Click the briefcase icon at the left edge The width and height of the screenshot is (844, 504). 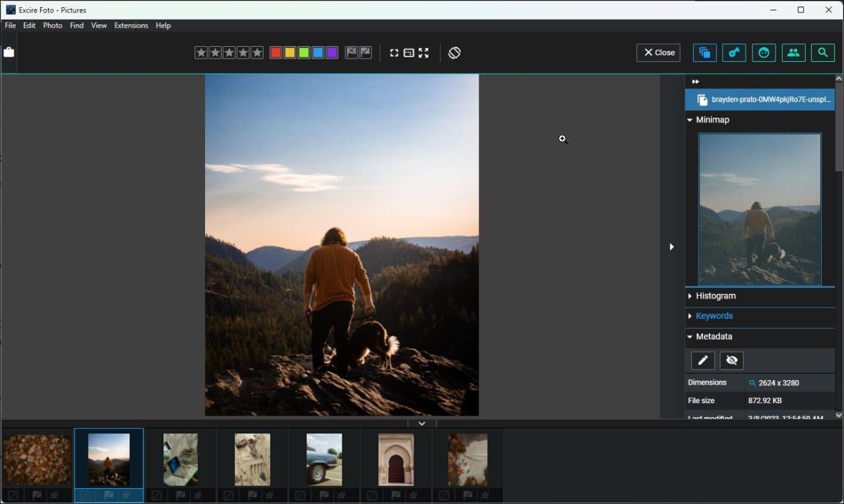click(x=9, y=52)
